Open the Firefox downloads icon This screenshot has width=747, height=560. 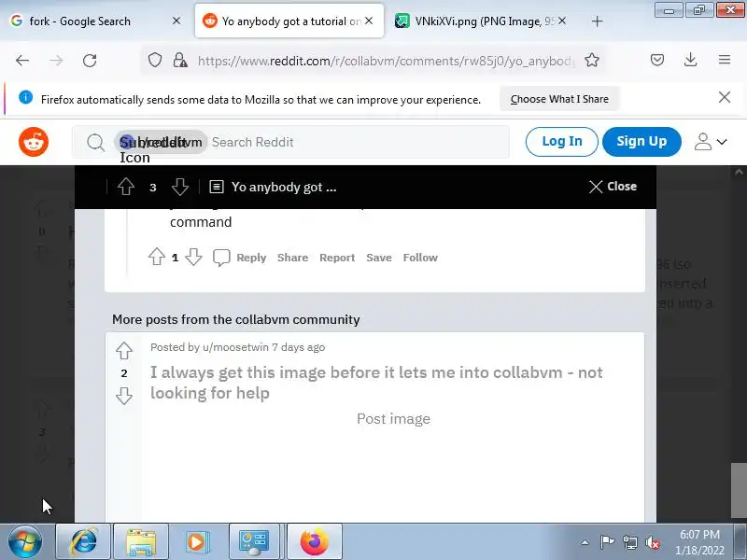pos(690,60)
